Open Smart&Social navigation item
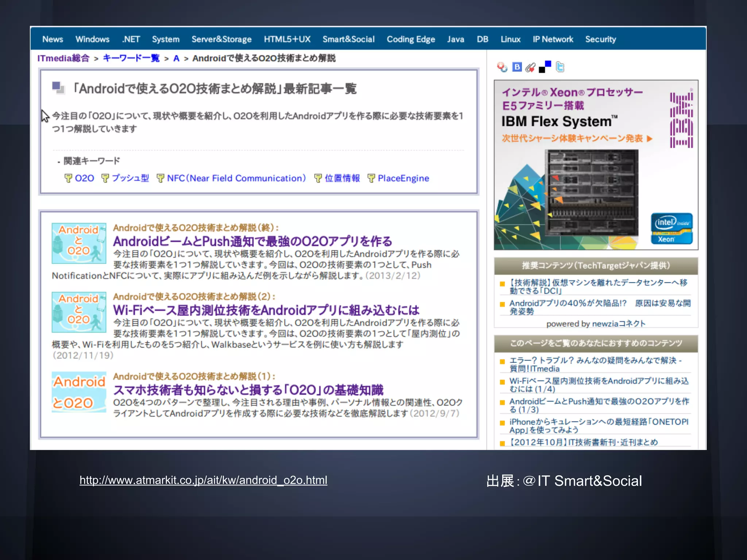The height and width of the screenshot is (560, 747). pyautogui.click(x=348, y=39)
